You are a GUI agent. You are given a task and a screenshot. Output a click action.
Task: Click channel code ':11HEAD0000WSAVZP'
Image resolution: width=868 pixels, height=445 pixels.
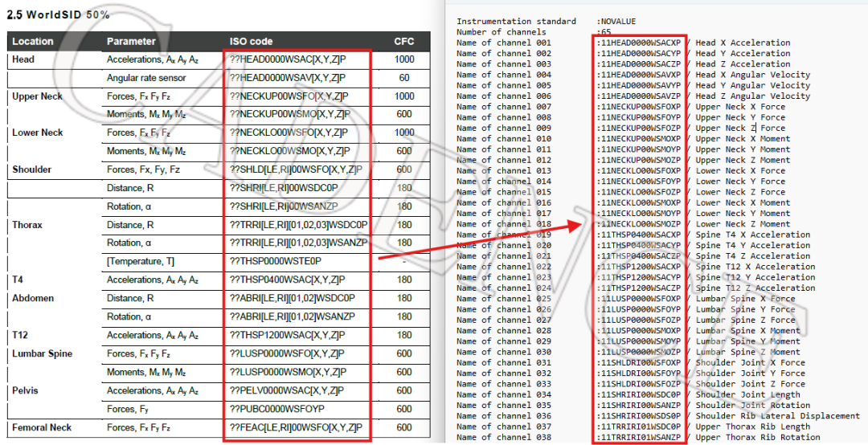[639, 96]
